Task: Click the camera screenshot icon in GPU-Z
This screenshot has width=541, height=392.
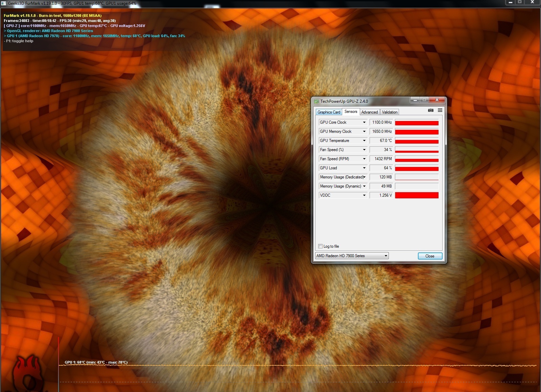Action: click(x=430, y=111)
